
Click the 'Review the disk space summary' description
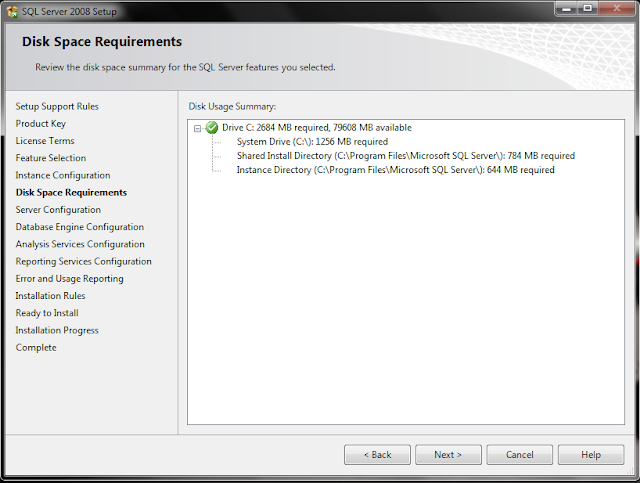(185, 67)
